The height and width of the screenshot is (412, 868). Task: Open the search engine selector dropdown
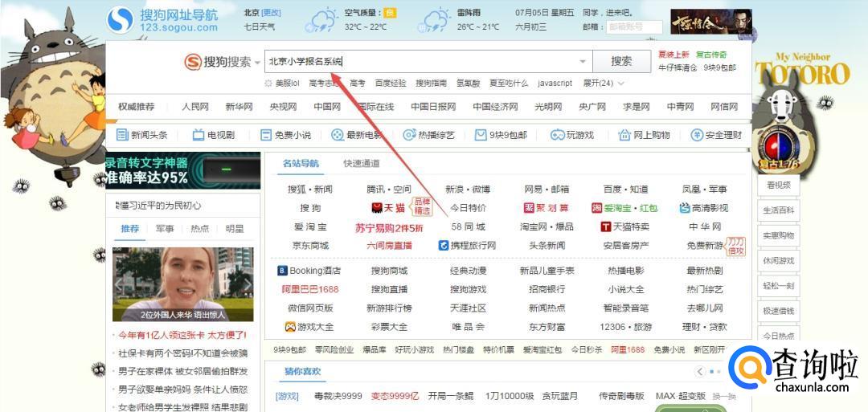point(257,63)
